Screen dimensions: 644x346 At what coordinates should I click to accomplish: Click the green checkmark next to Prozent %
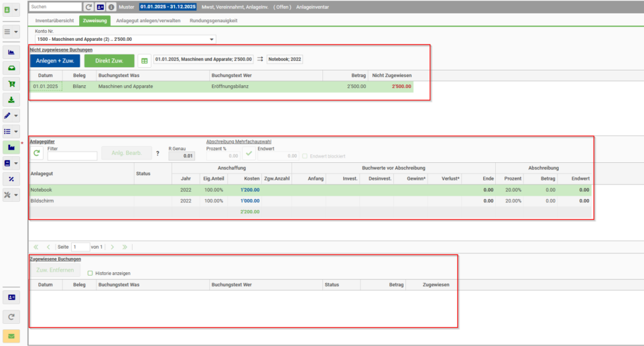[x=249, y=154]
